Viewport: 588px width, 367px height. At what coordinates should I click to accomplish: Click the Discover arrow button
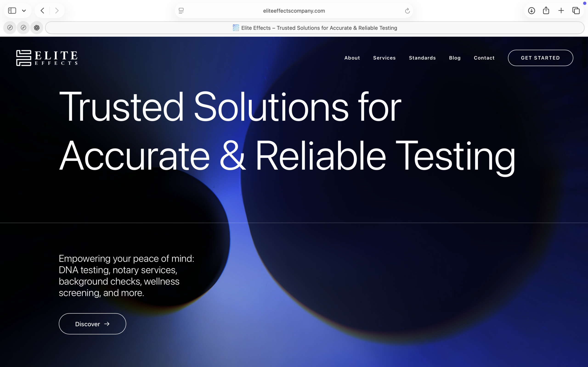tap(92, 324)
